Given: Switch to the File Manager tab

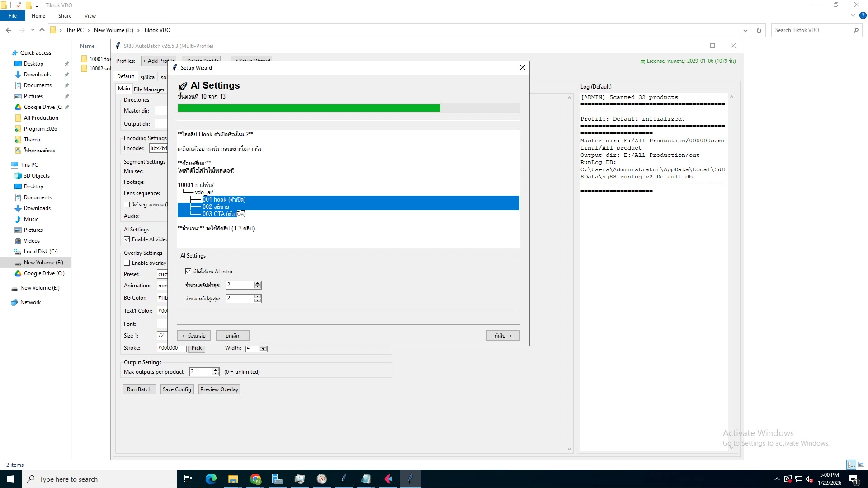Looking at the screenshot, I should [149, 89].
